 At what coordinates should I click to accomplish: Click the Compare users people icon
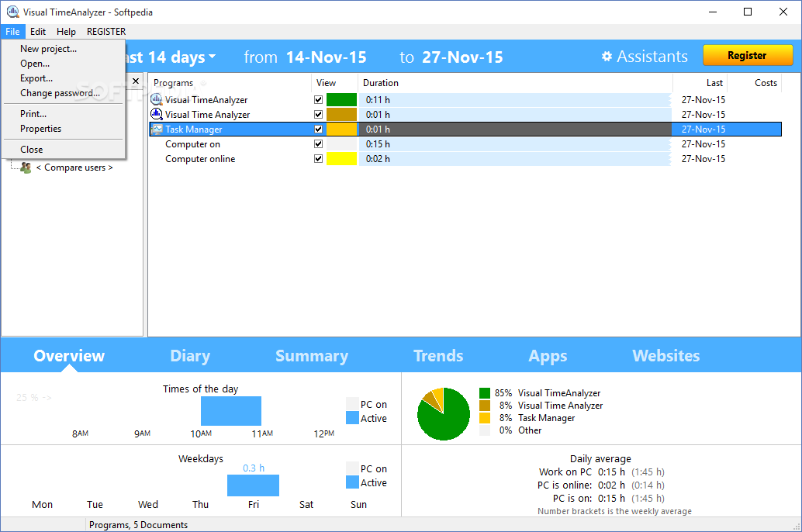click(x=26, y=168)
